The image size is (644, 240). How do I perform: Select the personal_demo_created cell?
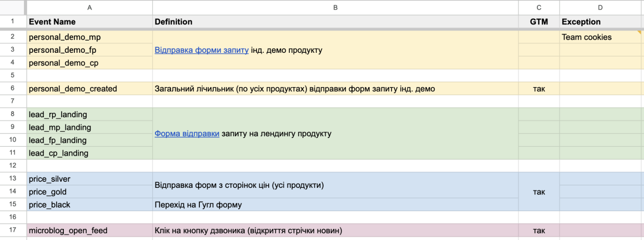tap(89, 89)
